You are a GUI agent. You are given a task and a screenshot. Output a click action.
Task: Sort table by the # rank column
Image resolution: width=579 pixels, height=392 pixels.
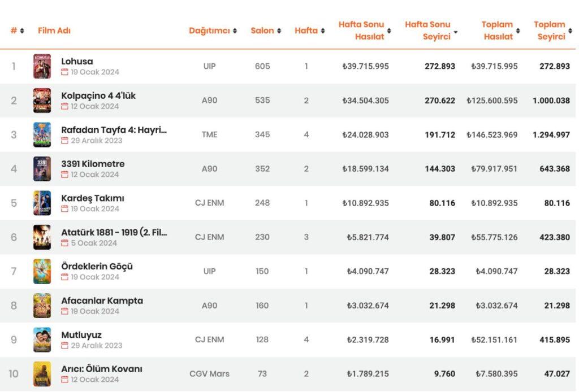point(17,31)
